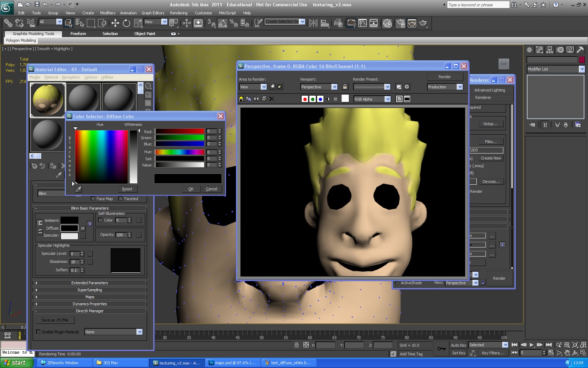Expand the Extended Parameters rollout

pos(90,283)
